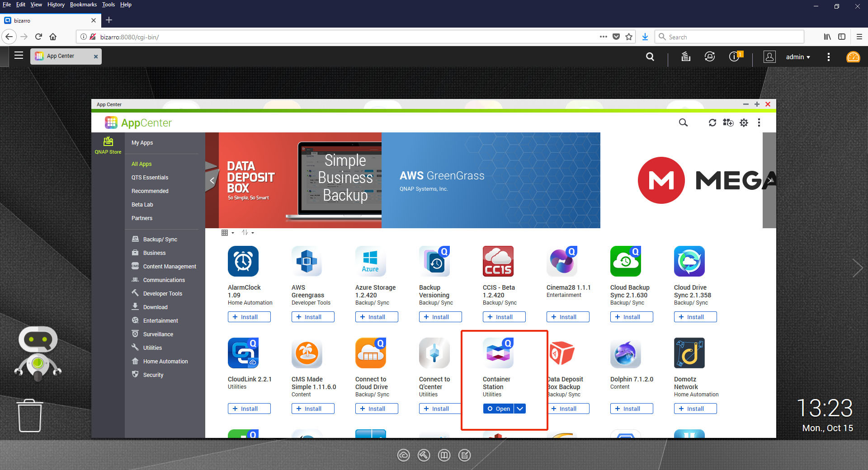Open AppCenter settings gear
Screen dimensions: 868x470
[744, 122]
